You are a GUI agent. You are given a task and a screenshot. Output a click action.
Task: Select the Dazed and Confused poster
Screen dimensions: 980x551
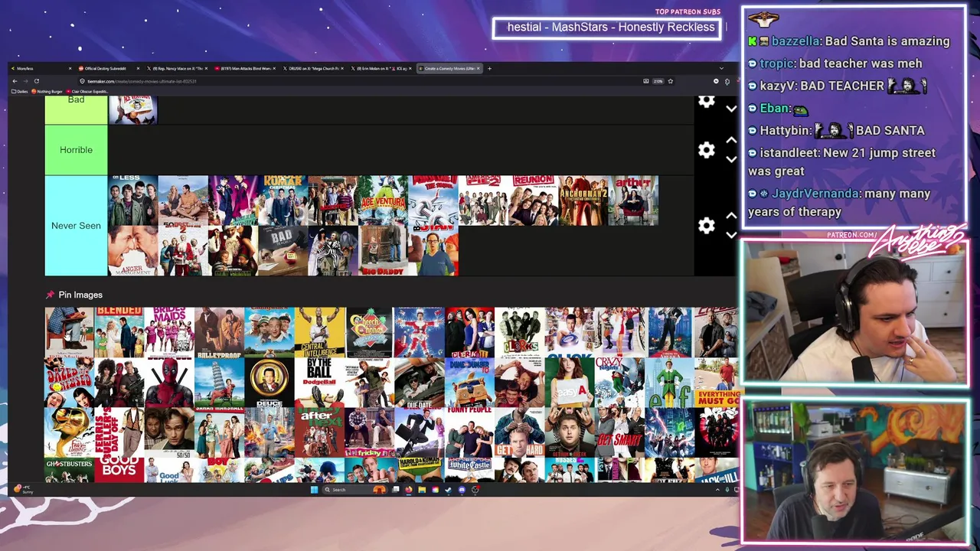(69, 383)
